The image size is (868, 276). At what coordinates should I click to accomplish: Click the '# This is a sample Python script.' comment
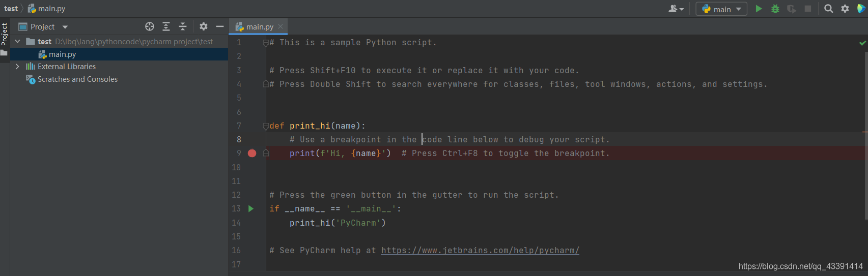pos(353,43)
